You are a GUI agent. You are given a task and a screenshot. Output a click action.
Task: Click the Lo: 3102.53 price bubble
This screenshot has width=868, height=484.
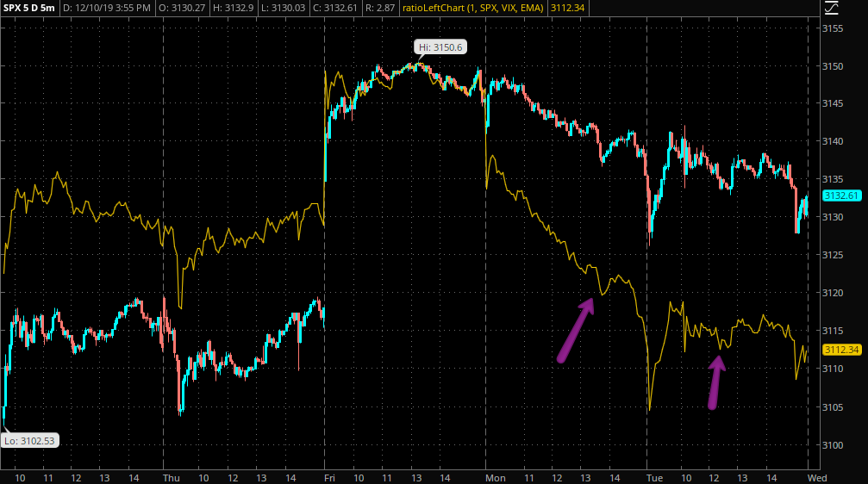[x=29, y=441]
